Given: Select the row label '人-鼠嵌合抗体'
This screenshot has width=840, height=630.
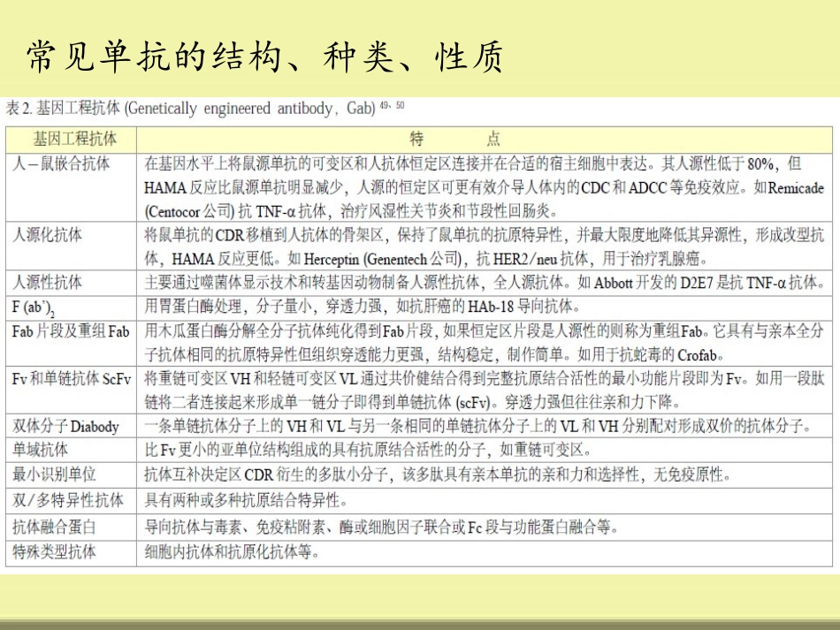Looking at the screenshot, I should [61, 163].
